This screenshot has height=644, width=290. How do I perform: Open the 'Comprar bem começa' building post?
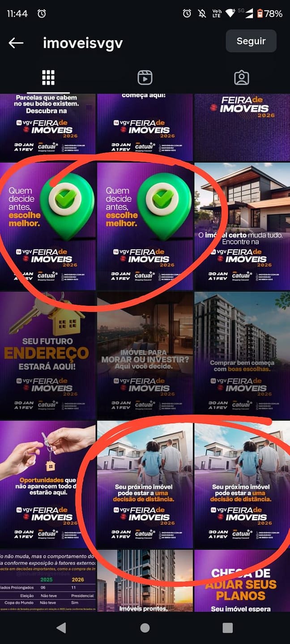click(x=242, y=355)
